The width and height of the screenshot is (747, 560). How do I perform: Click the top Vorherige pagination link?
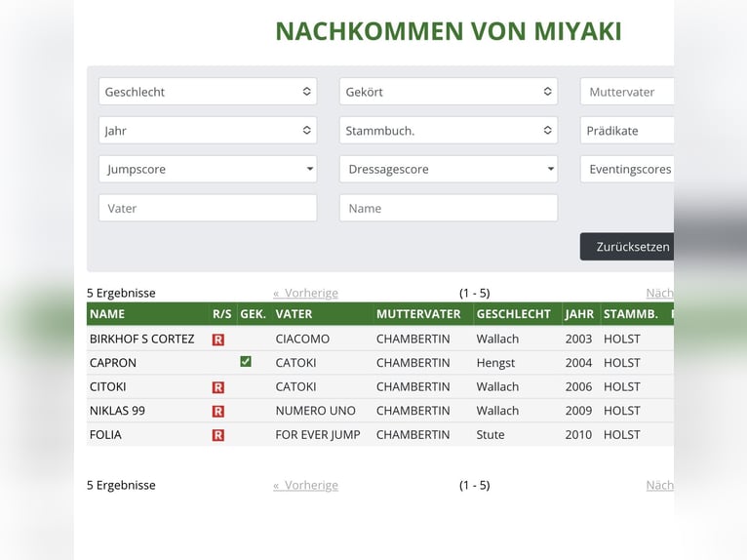306,293
